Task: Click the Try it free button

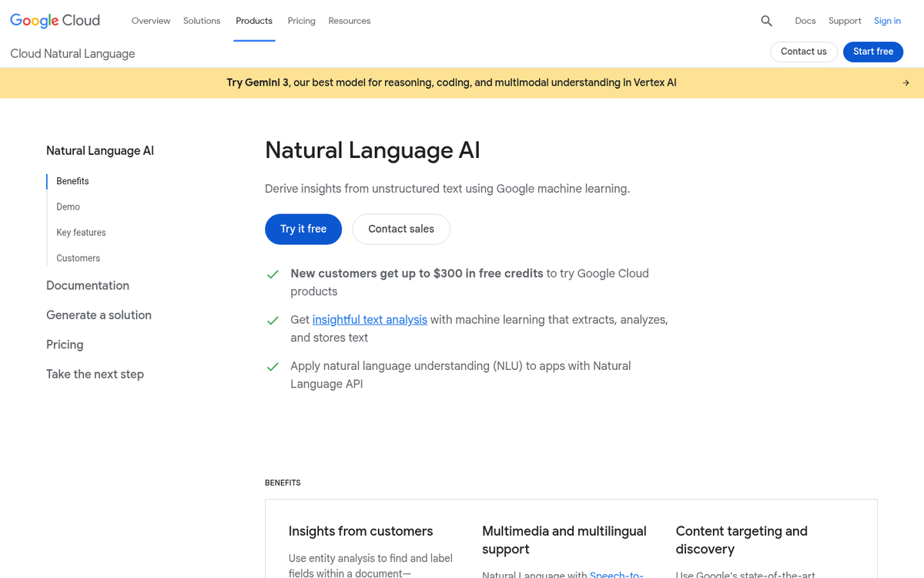Action: [303, 229]
